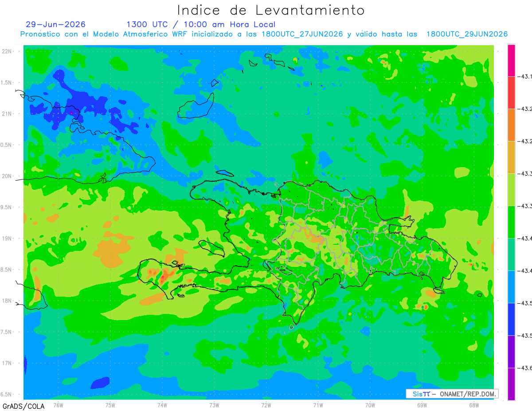Click the "1800UTC_27JUN2026" initialization time
This screenshot has width=532, height=411.
(302, 34)
